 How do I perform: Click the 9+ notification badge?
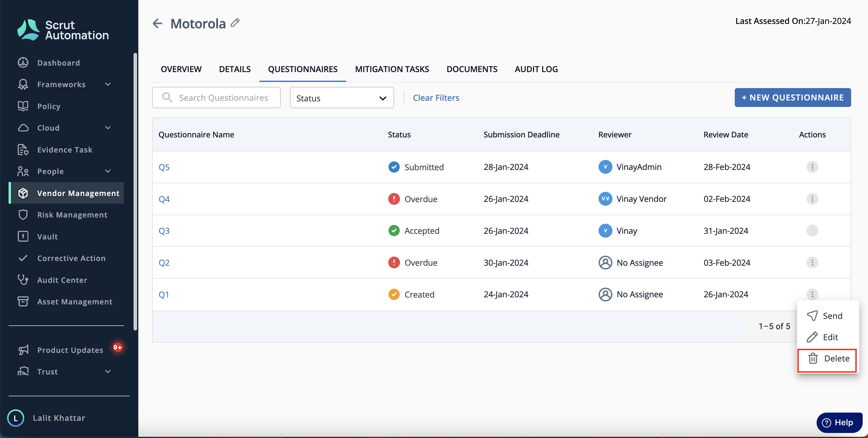point(118,347)
